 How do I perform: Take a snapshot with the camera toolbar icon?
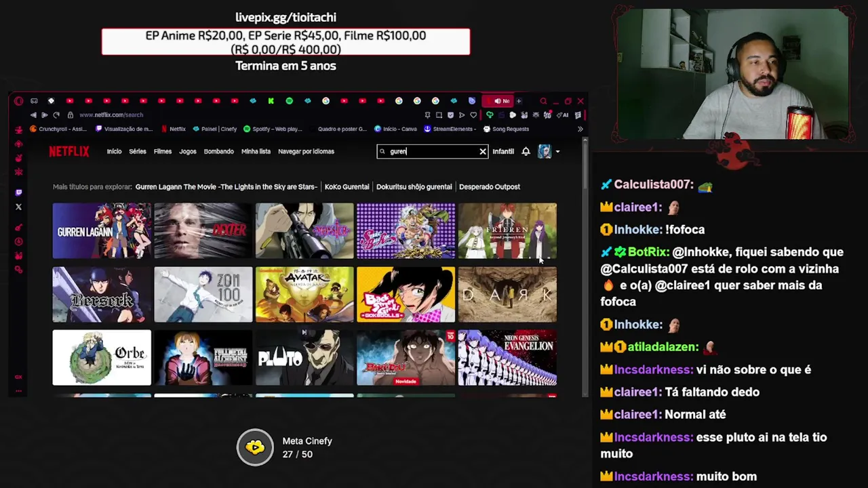439,115
